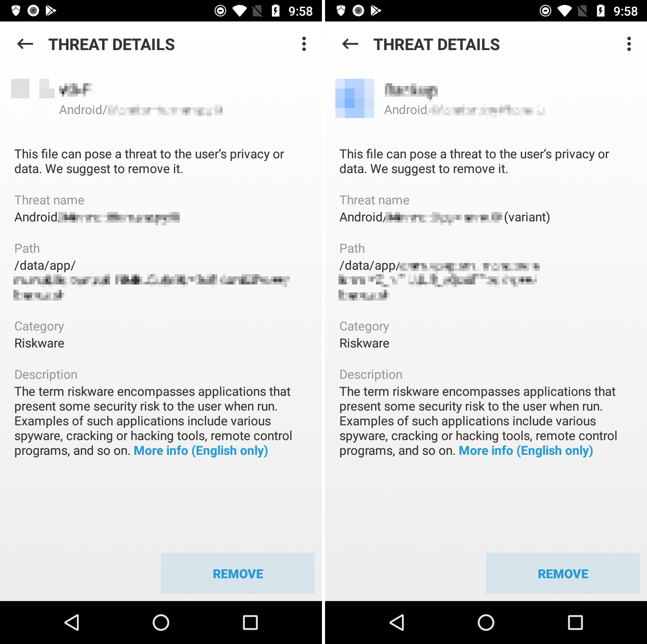This screenshot has height=644, width=647.
Task: Tap Android back button on left navigation bar
Action: [x=72, y=623]
